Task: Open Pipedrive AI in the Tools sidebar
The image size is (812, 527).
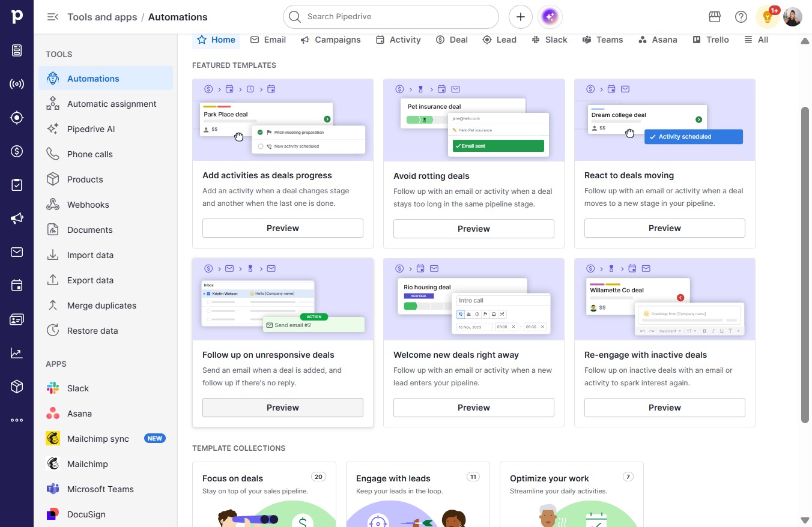Action: pos(106,129)
